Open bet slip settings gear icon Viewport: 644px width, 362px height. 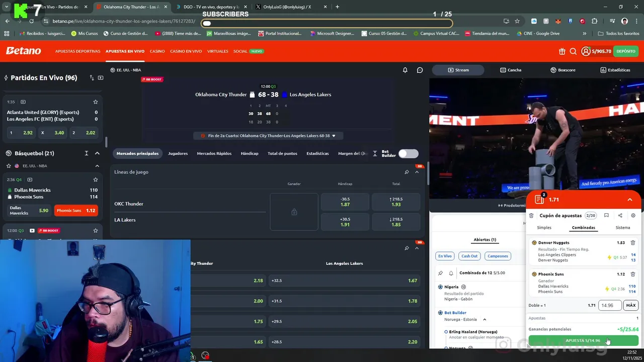[x=633, y=216]
